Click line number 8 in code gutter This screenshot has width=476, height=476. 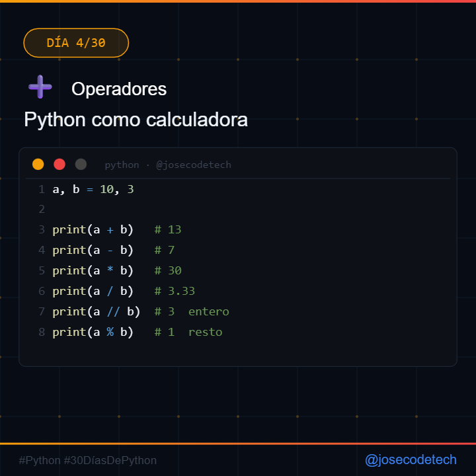[42, 333]
